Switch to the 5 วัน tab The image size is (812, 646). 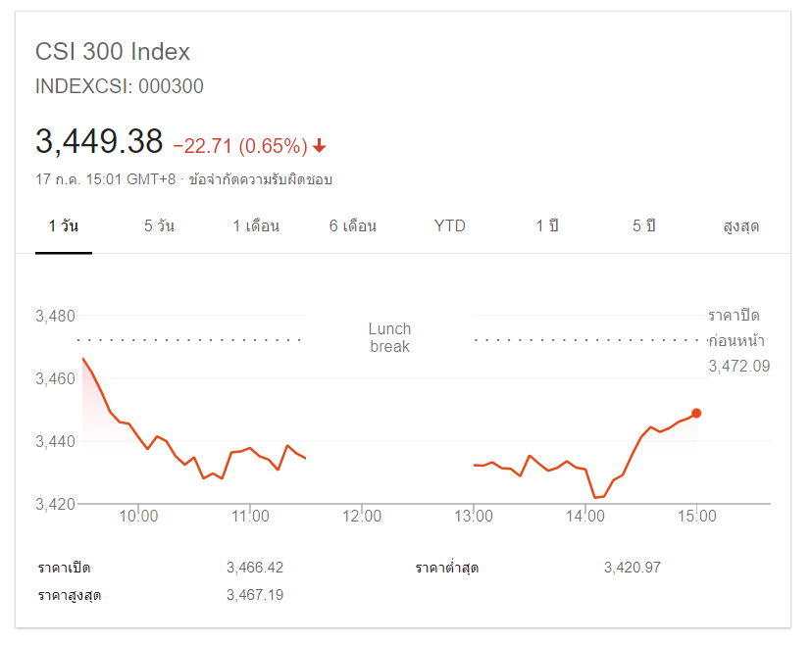[x=159, y=226]
